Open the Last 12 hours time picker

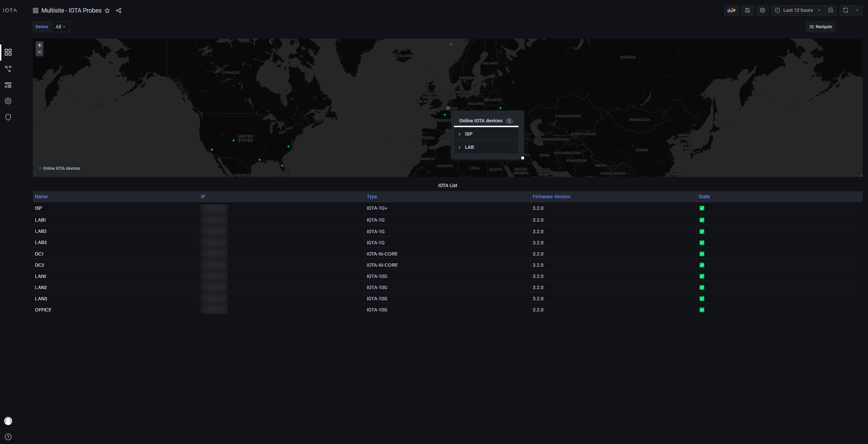(x=798, y=10)
